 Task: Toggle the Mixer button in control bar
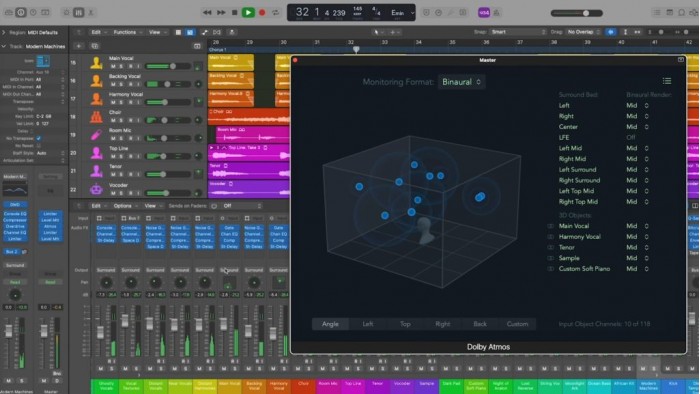click(x=79, y=12)
